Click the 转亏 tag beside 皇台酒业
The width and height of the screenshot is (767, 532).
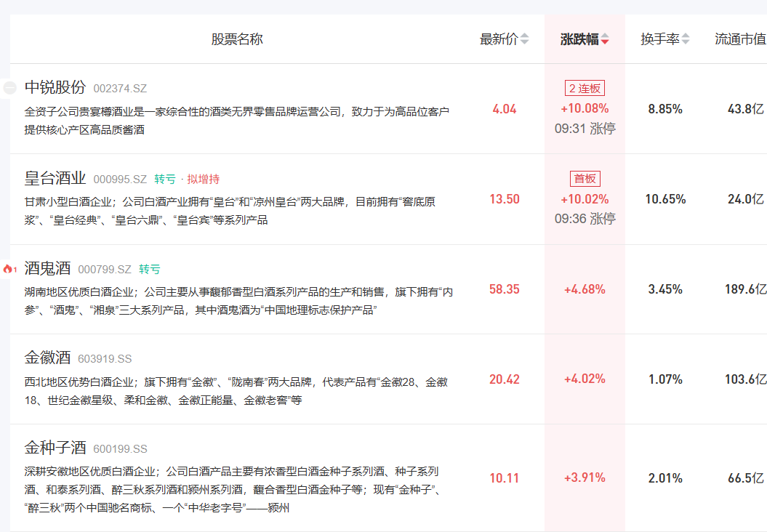click(165, 179)
